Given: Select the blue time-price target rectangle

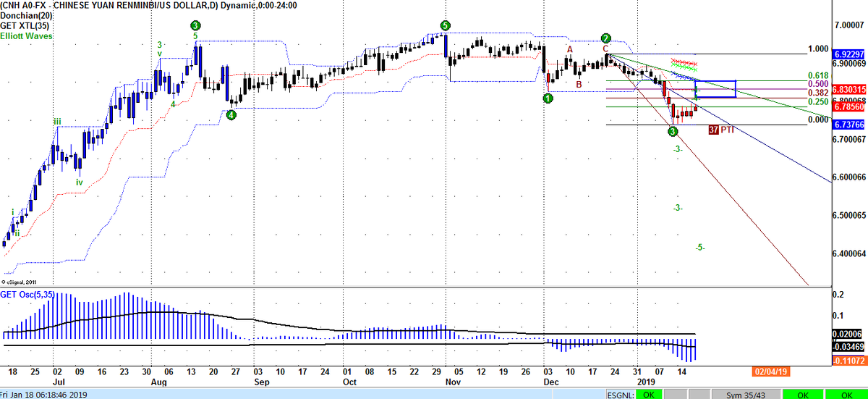Looking at the screenshot, I should (715, 89).
